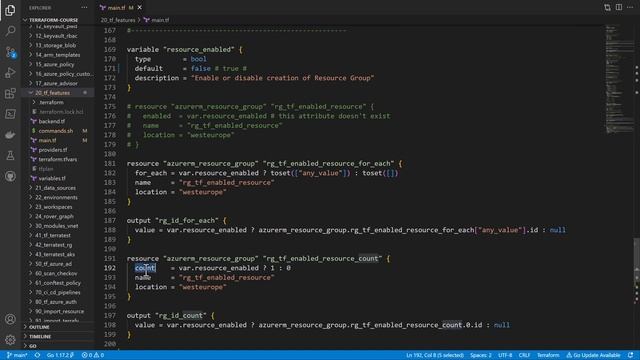Expand the 14_arm_templates folder
This screenshot has width=640, height=360.
[58, 55]
